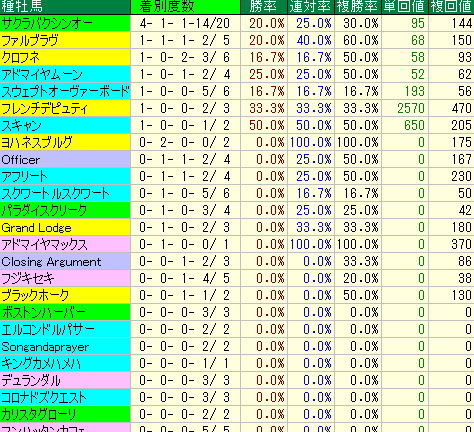
Task: Select the ファルブラヴ sire name
Action: 65,40
